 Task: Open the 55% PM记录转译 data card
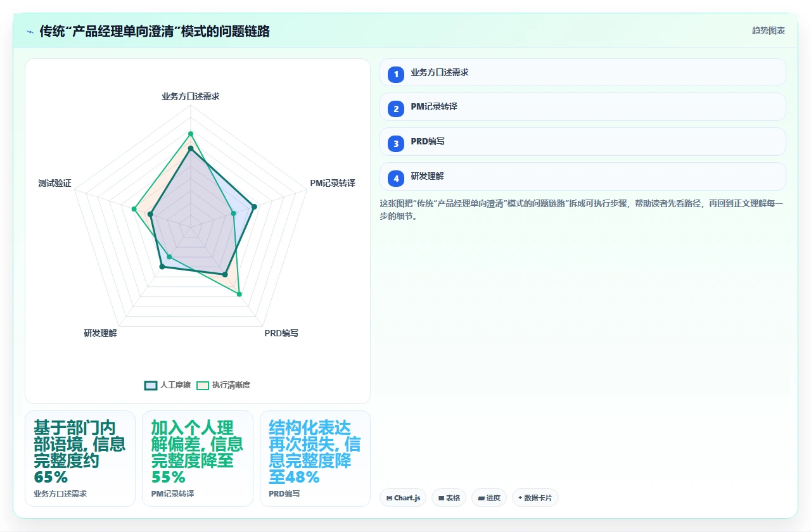click(197, 459)
